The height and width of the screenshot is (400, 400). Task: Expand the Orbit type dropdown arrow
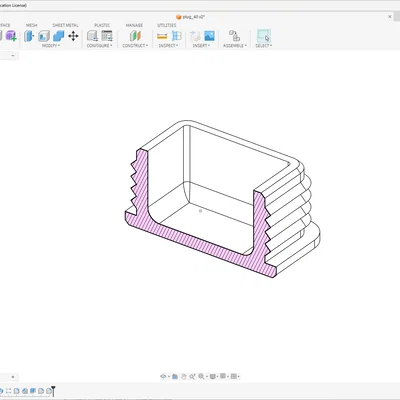[x=169, y=377]
